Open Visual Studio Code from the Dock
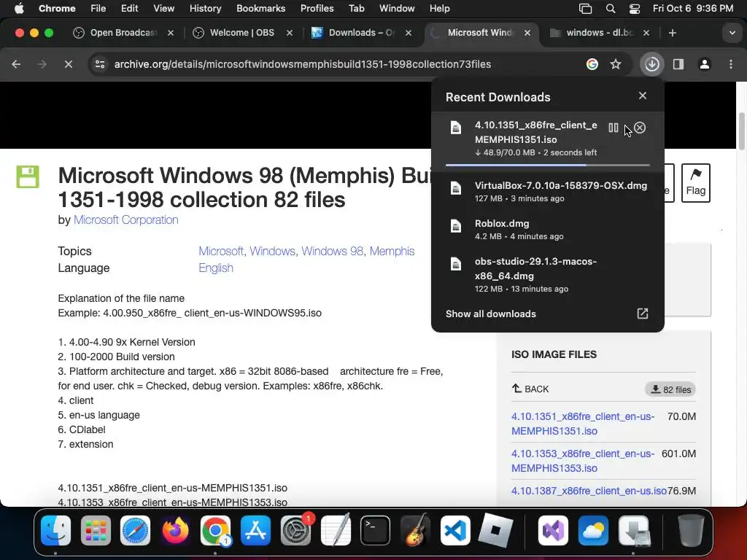The width and height of the screenshot is (747, 560). click(x=455, y=530)
